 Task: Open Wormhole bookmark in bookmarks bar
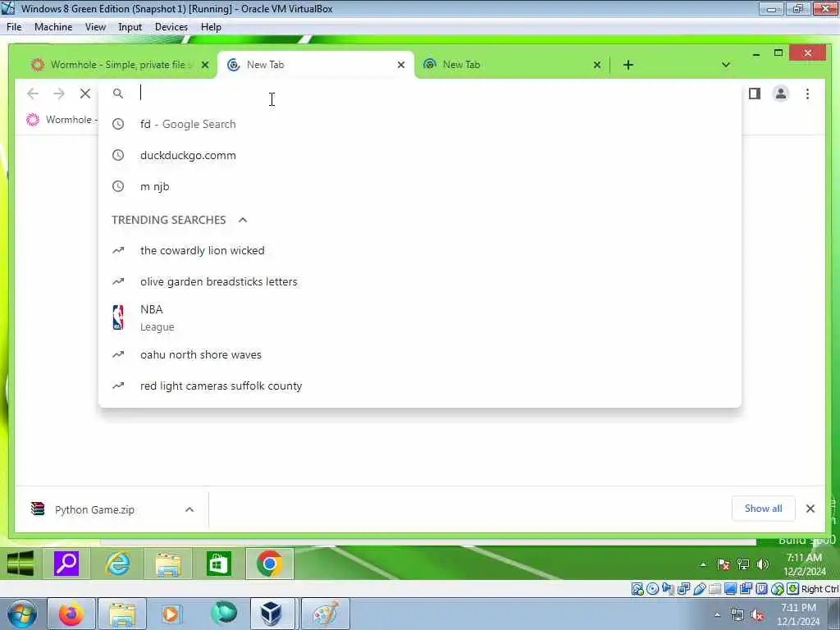61,120
